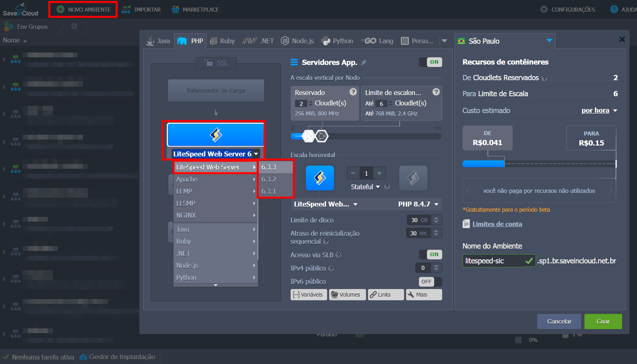Click the Limite de disco value field
This screenshot has height=364, width=637.
[419, 220]
